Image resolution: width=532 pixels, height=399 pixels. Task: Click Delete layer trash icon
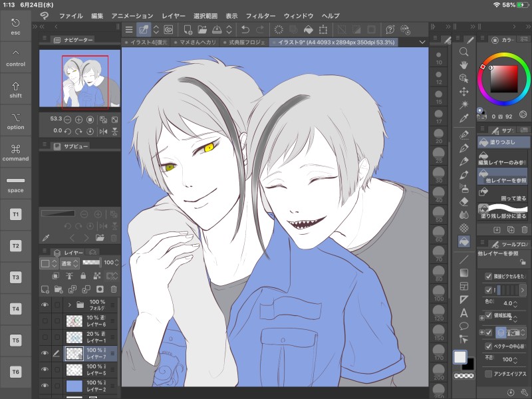tap(114, 289)
